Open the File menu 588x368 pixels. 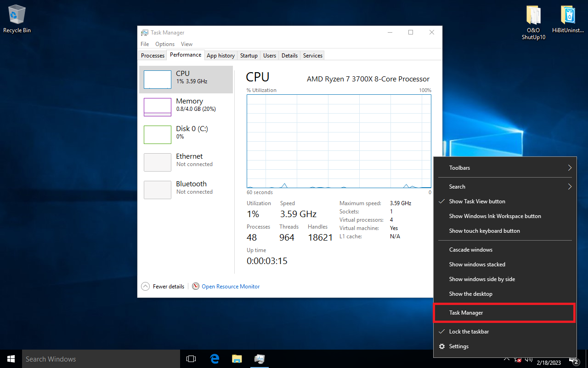tap(145, 44)
